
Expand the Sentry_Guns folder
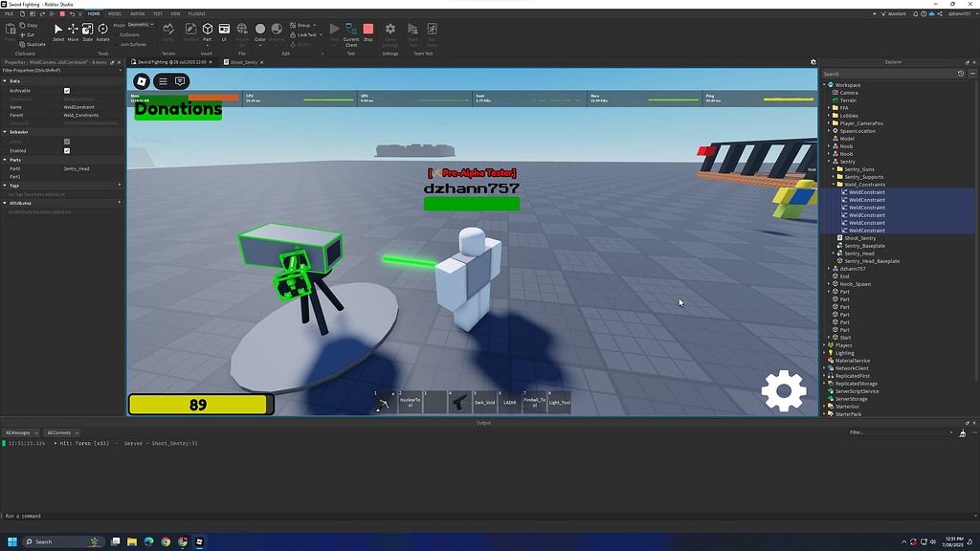(833, 169)
